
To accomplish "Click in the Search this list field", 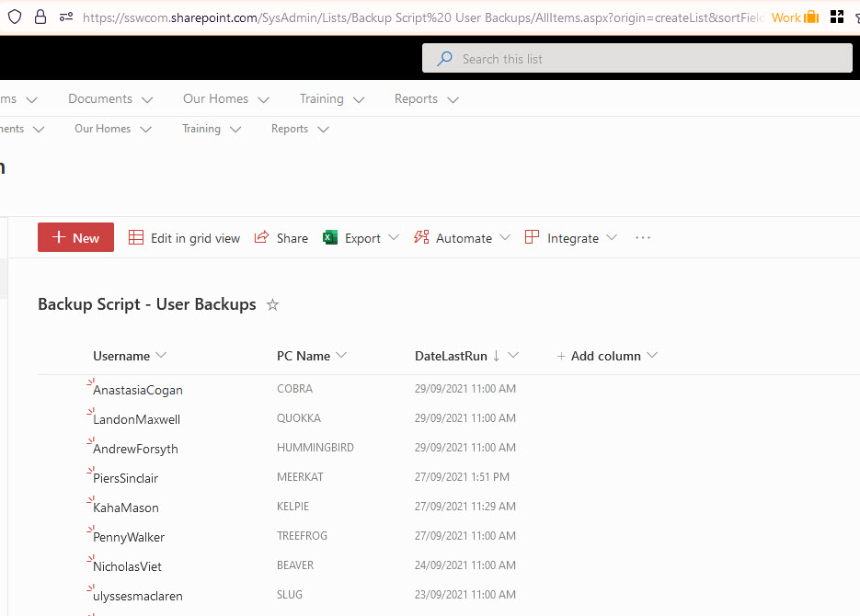I will pyautogui.click(x=644, y=59).
